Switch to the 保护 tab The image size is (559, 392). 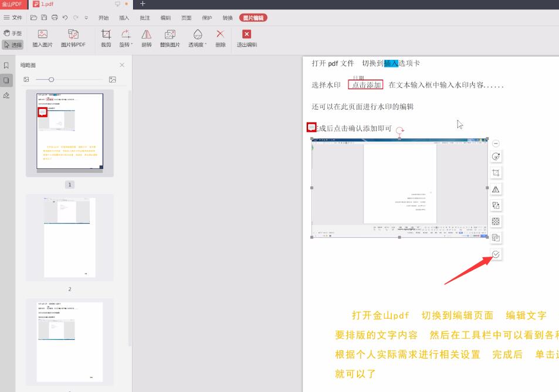click(x=207, y=18)
